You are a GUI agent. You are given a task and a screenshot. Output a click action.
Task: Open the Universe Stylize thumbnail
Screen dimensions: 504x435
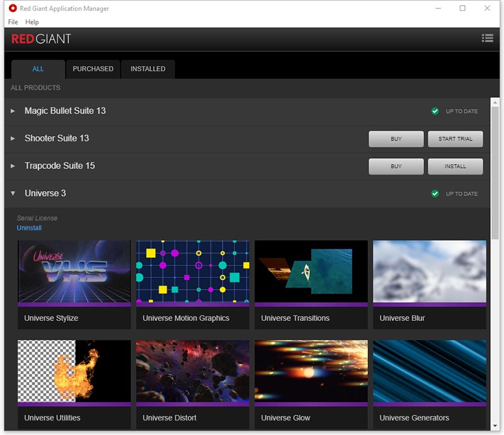(74, 272)
